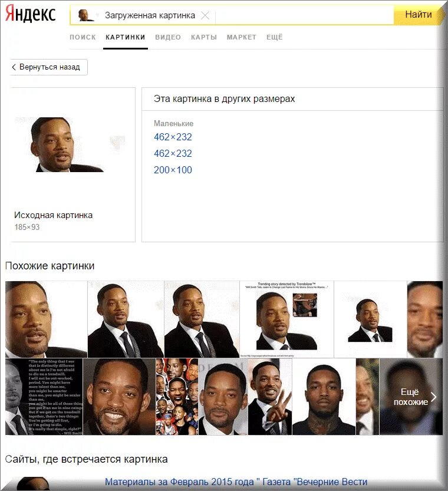Open the Материалы за Февраль 2015 link
This screenshot has width=448, height=491.
(236, 482)
